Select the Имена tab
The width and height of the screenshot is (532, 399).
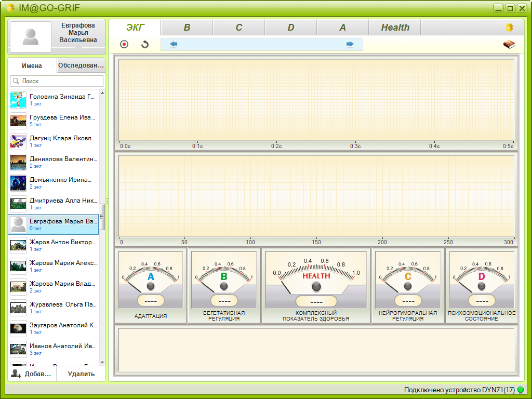(32, 65)
